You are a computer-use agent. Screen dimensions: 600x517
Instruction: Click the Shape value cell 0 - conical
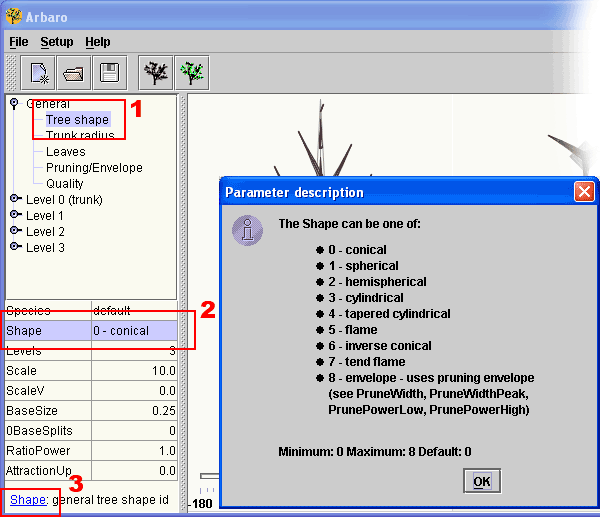(x=133, y=331)
